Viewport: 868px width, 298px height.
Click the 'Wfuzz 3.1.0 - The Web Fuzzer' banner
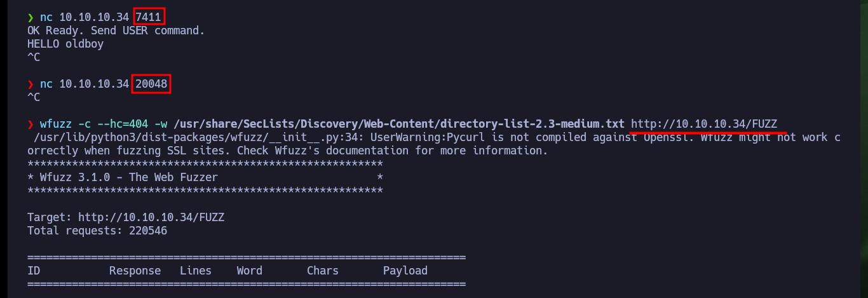(x=129, y=177)
